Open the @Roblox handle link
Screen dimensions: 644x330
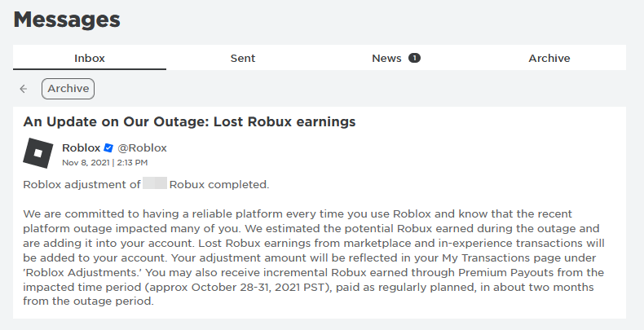coord(143,148)
